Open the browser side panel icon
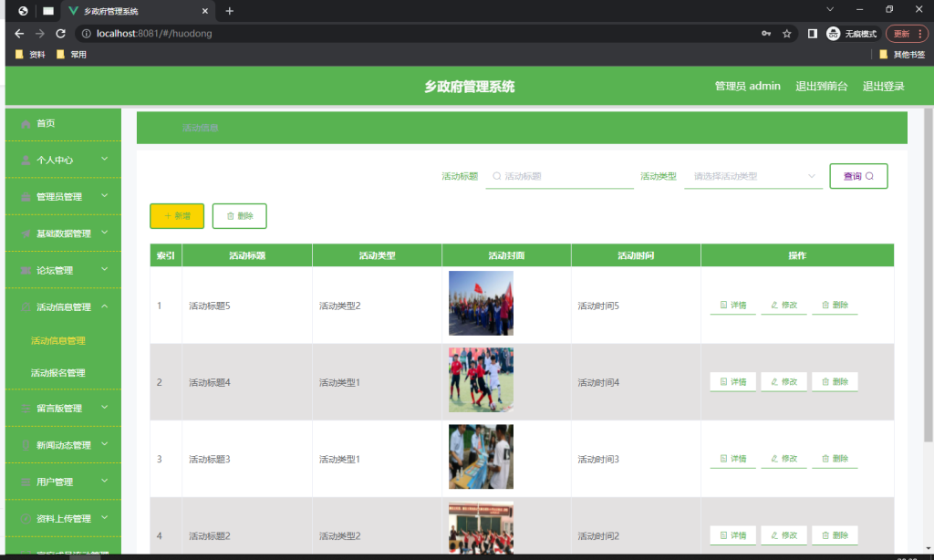 [812, 34]
